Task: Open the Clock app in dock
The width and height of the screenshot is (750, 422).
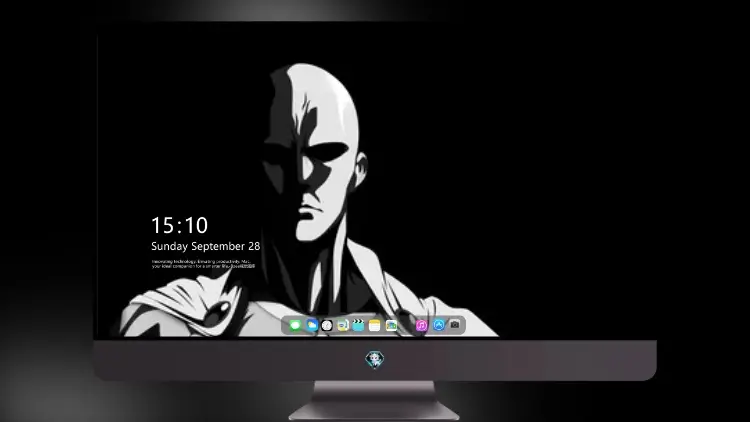Action: click(327, 325)
